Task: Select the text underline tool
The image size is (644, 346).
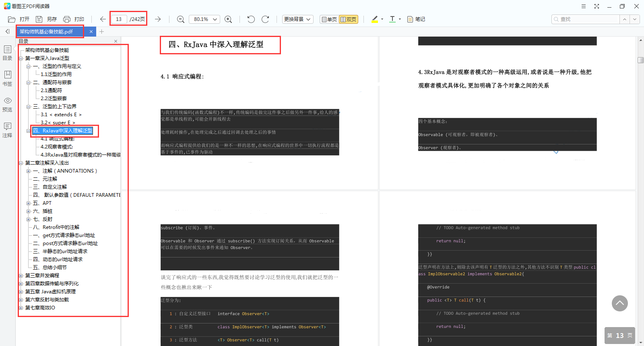Action: coord(392,19)
